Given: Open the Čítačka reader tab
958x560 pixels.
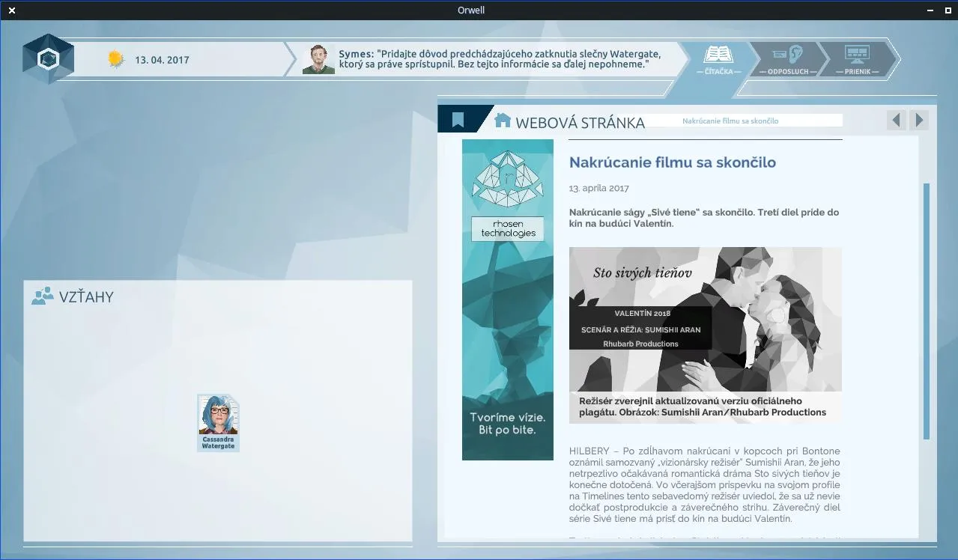Looking at the screenshot, I should click(x=719, y=60).
